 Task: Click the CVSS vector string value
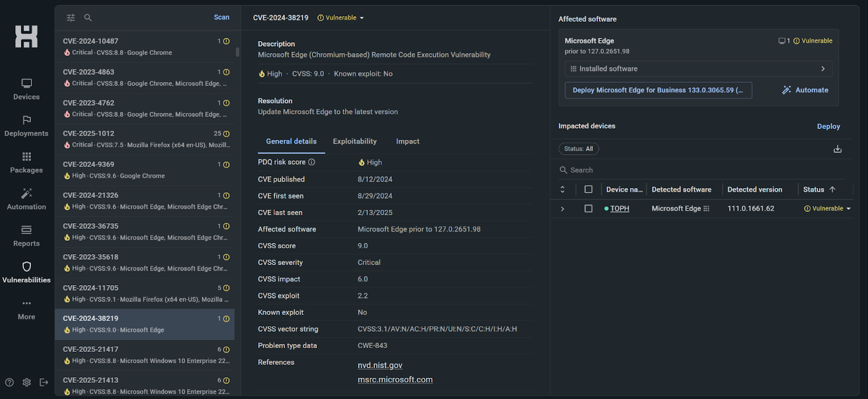(x=437, y=329)
